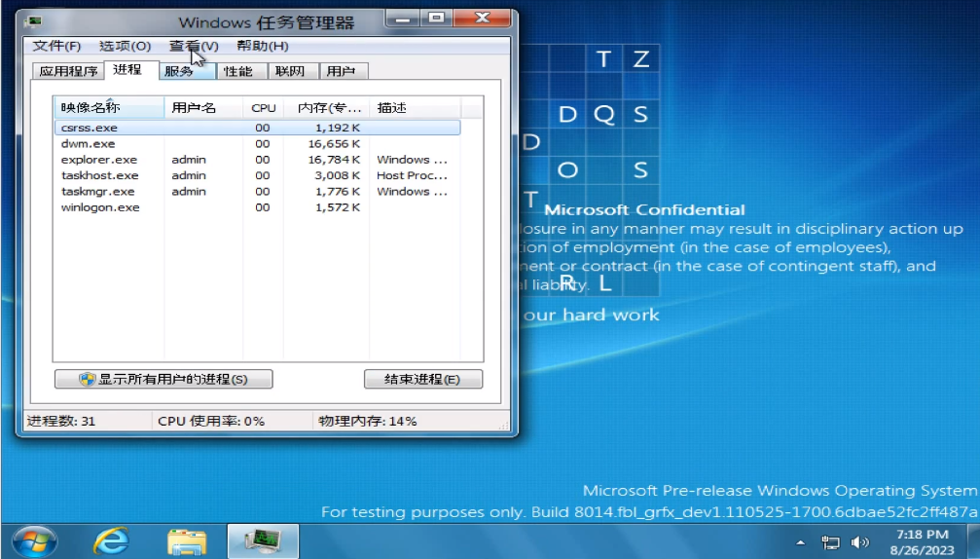Click the volume speaker tray icon
Image resolution: width=980 pixels, height=559 pixels.
(x=859, y=542)
